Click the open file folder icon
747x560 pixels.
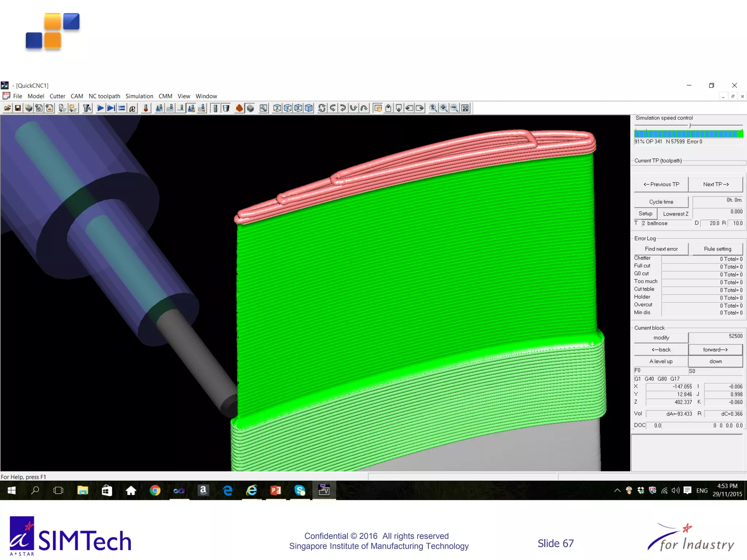pyautogui.click(x=7, y=108)
